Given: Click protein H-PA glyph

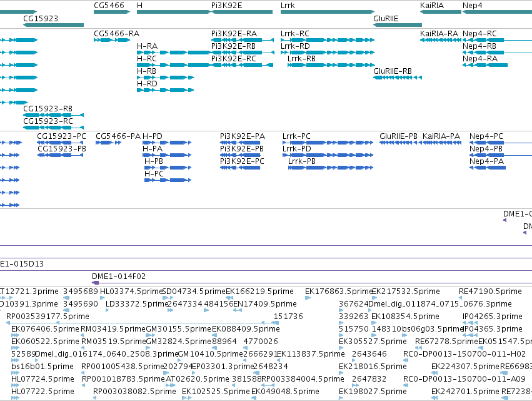Looking at the screenshot, I should [167, 155].
